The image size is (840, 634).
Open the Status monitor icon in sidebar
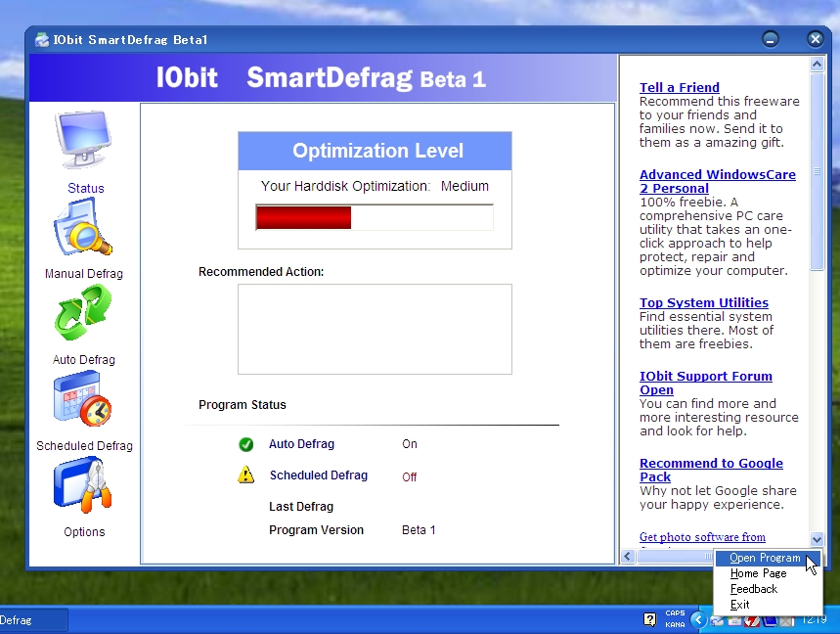pyautogui.click(x=83, y=140)
